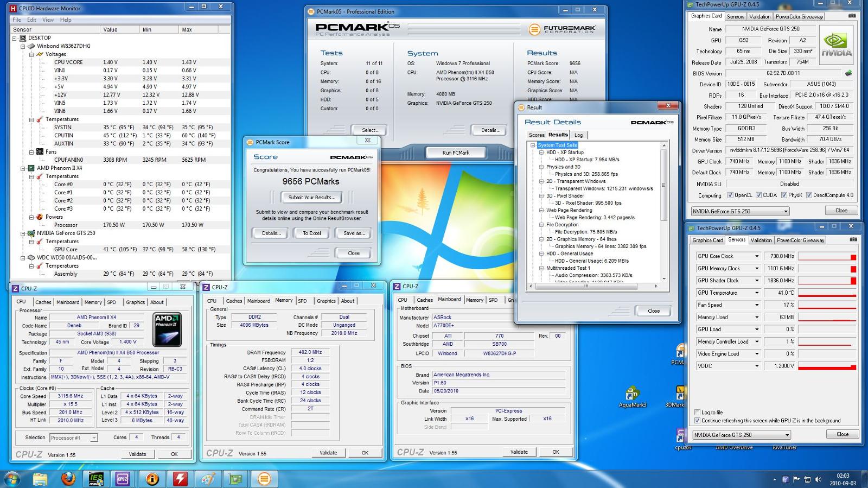The height and width of the screenshot is (488, 868).
Task: Open the Windows Start menu
Action: 12,479
